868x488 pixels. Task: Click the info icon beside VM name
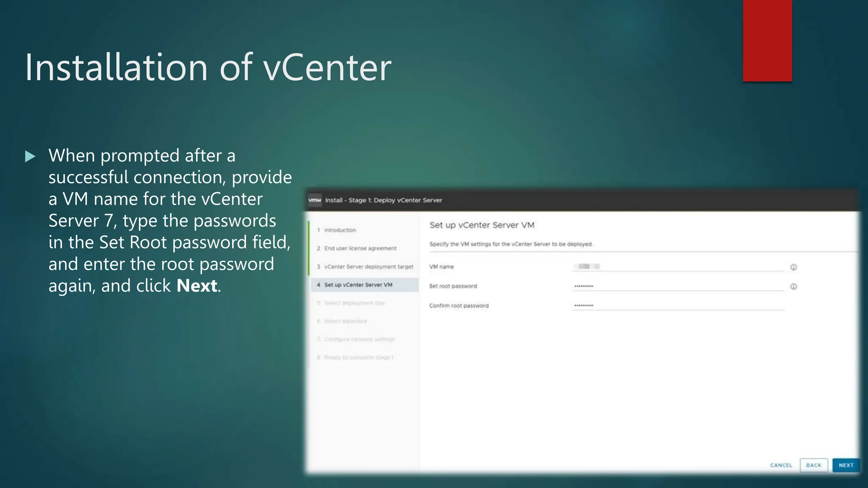(x=793, y=267)
